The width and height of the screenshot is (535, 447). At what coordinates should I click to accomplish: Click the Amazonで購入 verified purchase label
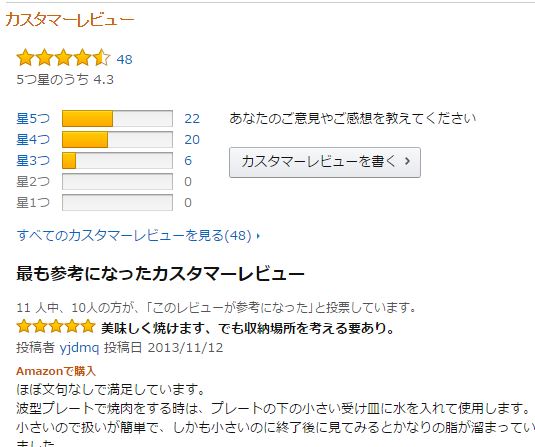(56, 371)
